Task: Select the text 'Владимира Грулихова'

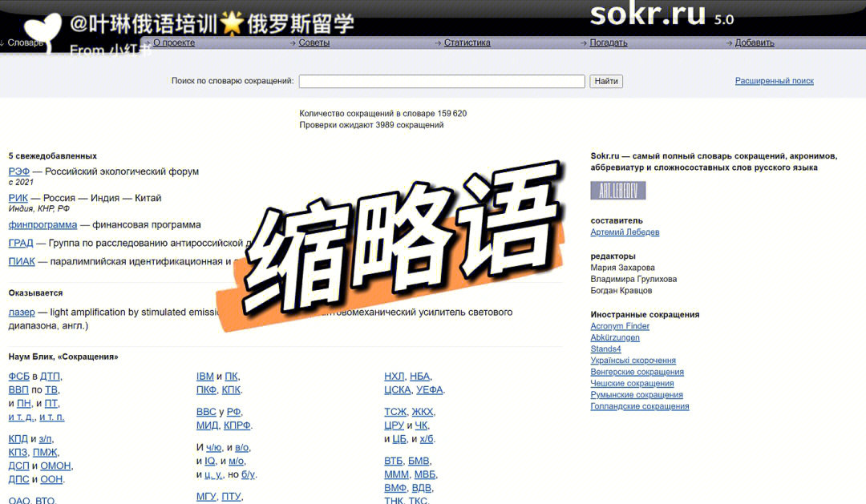Action: point(633,279)
